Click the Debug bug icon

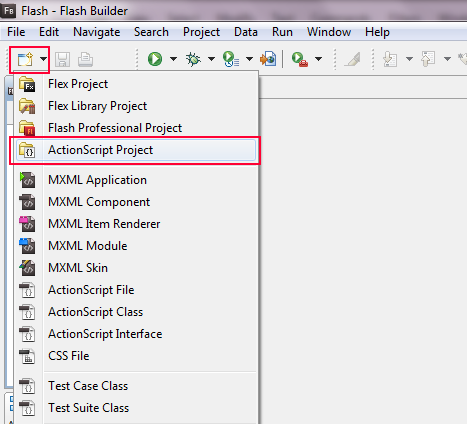point(193,59)
